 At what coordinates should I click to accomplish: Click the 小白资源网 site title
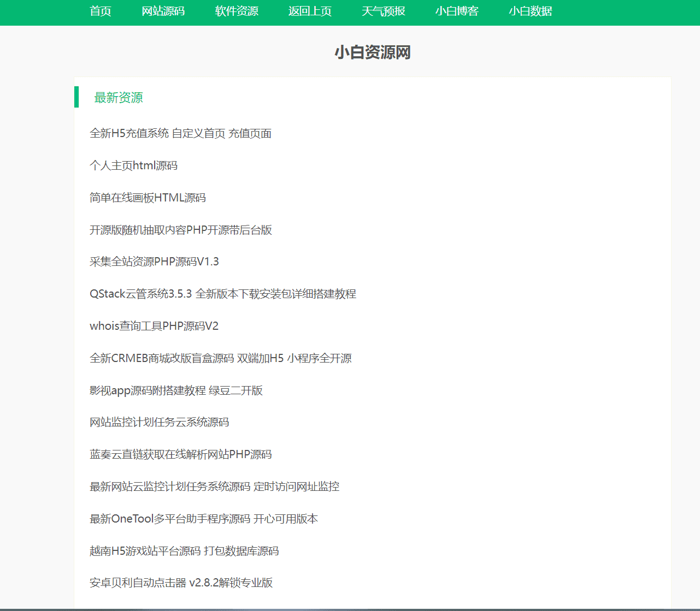(x=373, y=52)
